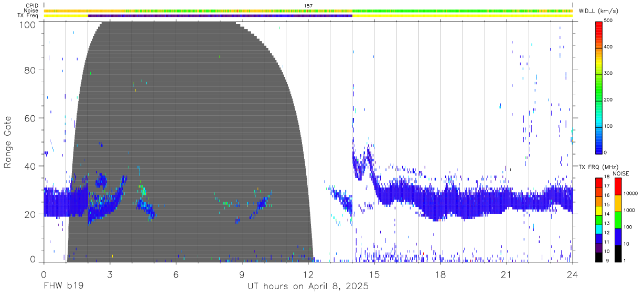Click the x-axis tick label 18
Viewport: 644px width, 297px height.
pyautogui.click(x=441, y=274)
